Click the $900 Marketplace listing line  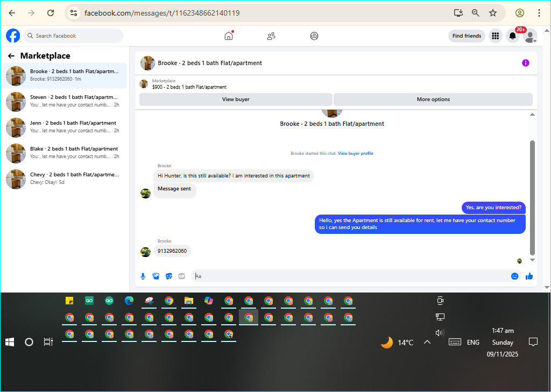[189, 87]
